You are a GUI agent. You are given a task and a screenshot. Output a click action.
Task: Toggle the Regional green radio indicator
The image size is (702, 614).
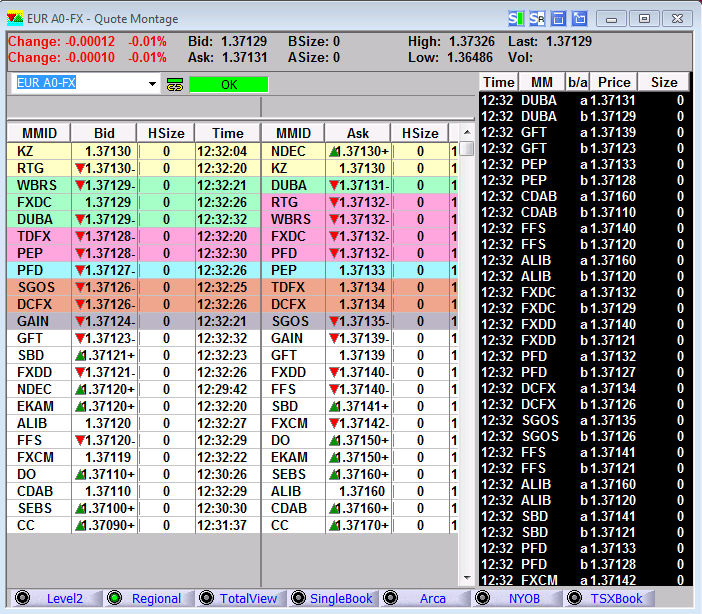pyautogui.click(x=114, y=598)
